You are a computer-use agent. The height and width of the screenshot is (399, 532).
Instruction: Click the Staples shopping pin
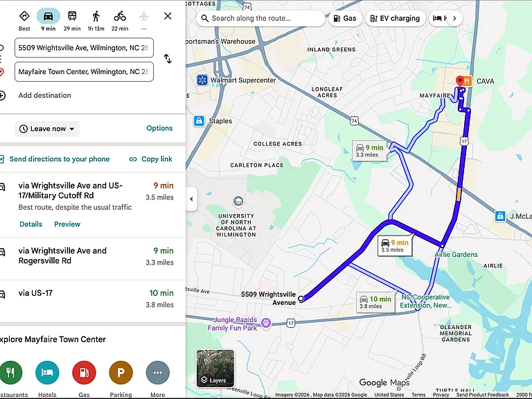pyautogui.click(x=199, y=121)
